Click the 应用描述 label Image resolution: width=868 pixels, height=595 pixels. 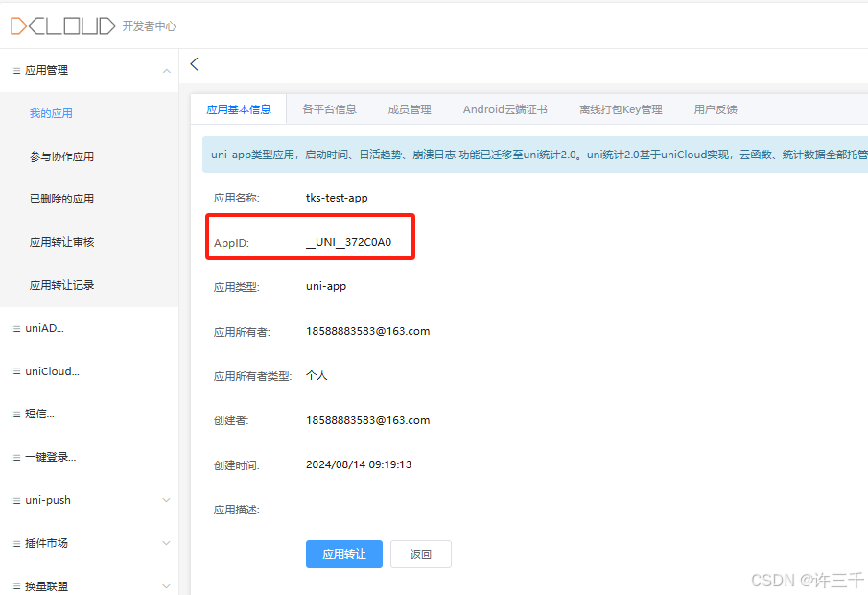tap(236, 511)
